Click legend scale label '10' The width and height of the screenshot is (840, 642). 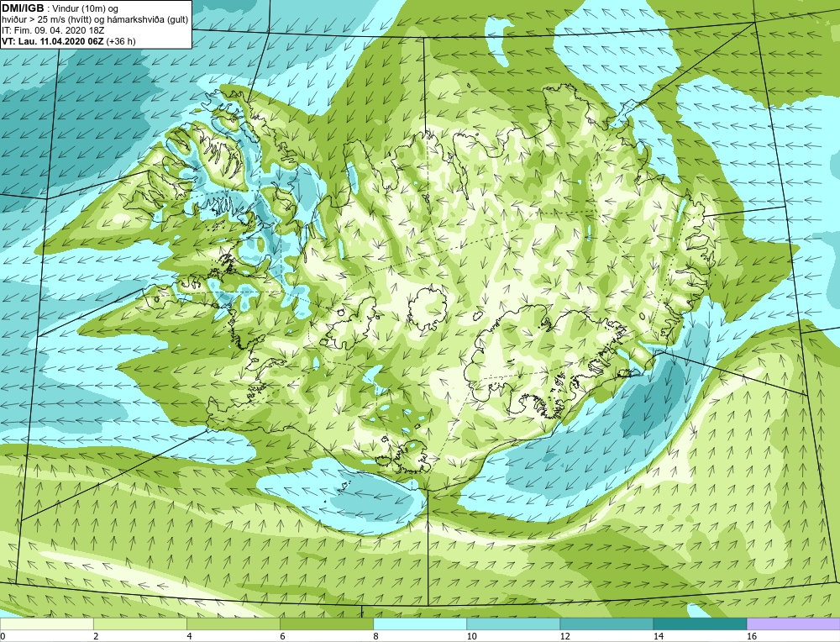[x=471, y=636]
